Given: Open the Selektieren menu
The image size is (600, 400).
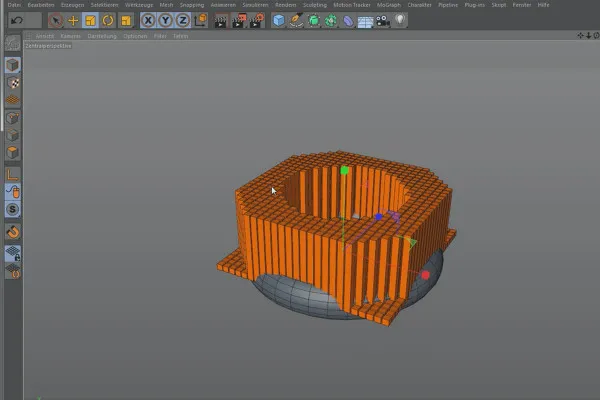Looking at the screenshot, I should 104,5.
